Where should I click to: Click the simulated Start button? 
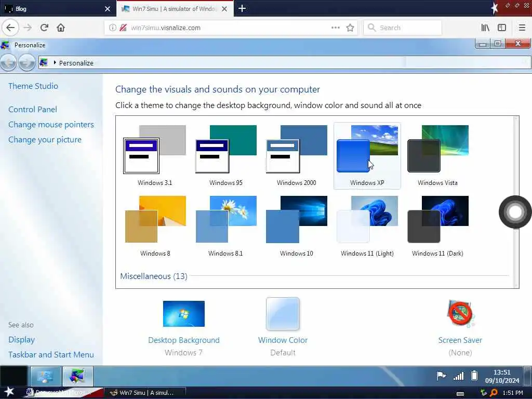point(14,376)
